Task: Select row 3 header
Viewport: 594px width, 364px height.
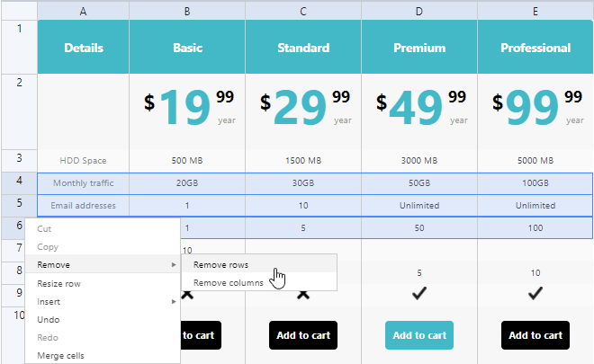Action: click(19, 158)
